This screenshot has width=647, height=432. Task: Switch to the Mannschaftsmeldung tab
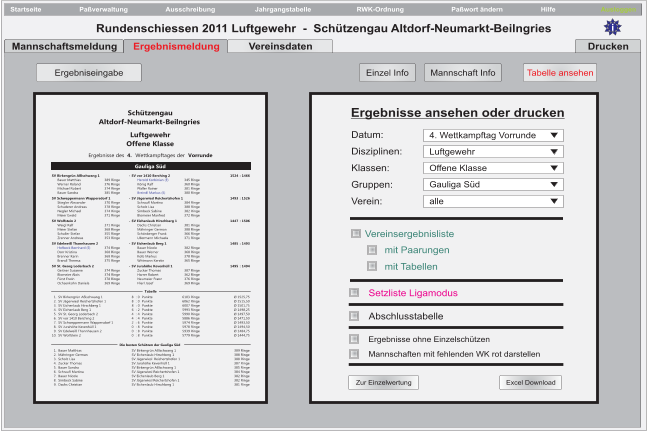click(64, 46)
